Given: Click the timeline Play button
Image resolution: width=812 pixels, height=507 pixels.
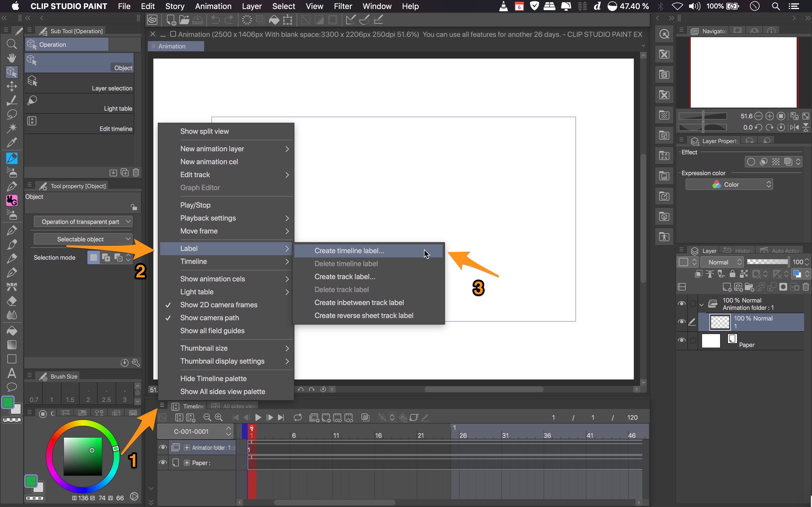Looking at the screenshot, I should (258, 417).
